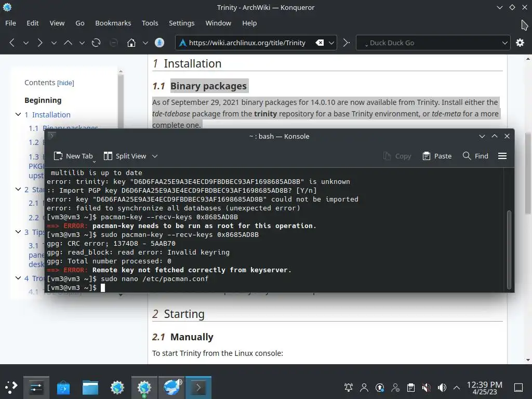Open dropdown arrow next to home icon
Image resolution: width=532 pixels, height=399 pixels.
pos(145,43)
